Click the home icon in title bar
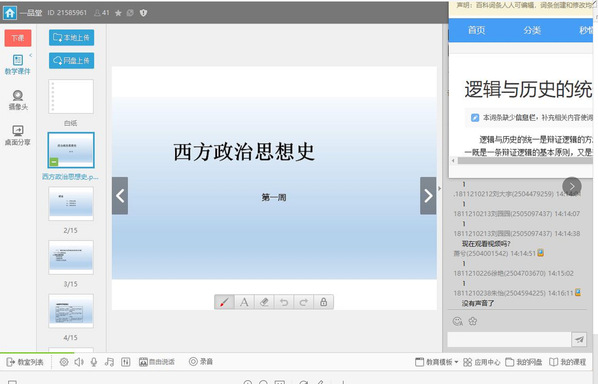The image size is (598, 384). 10,13
